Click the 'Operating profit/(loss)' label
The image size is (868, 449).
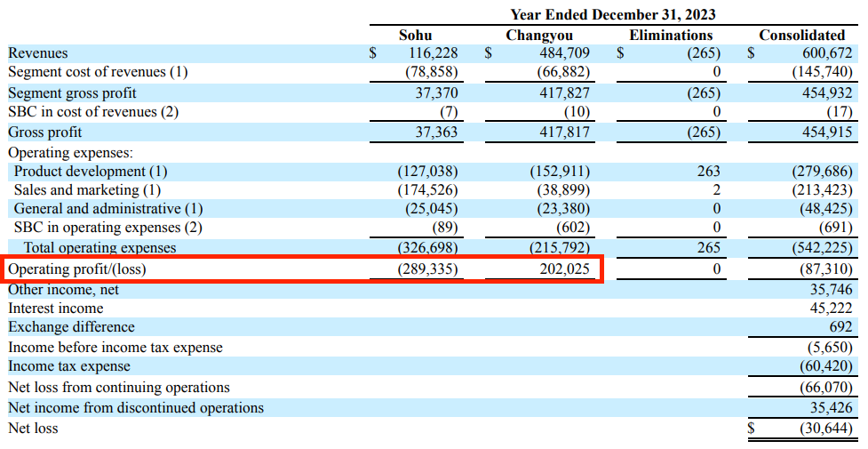coord(77,269)
